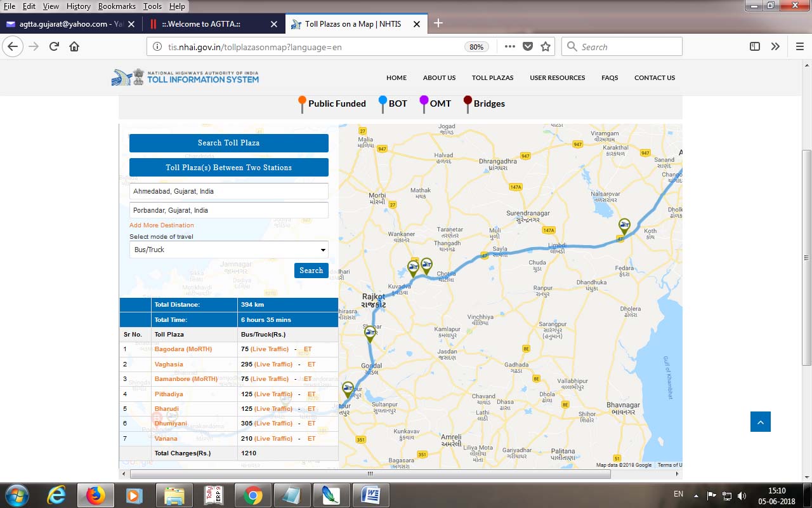Click the toll plaza marker near Bagodara
This screenshot has width=812, height=508.
pyautogui.click(x=624, y=225)
